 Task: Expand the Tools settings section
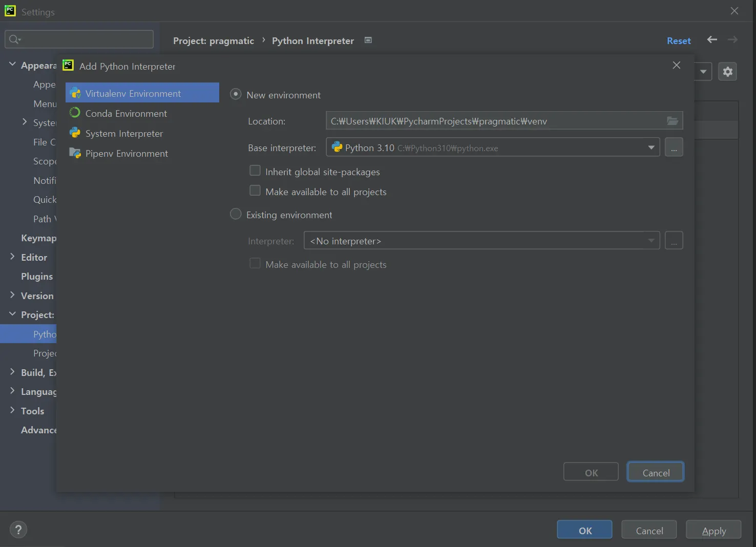[x=12, y=410]
